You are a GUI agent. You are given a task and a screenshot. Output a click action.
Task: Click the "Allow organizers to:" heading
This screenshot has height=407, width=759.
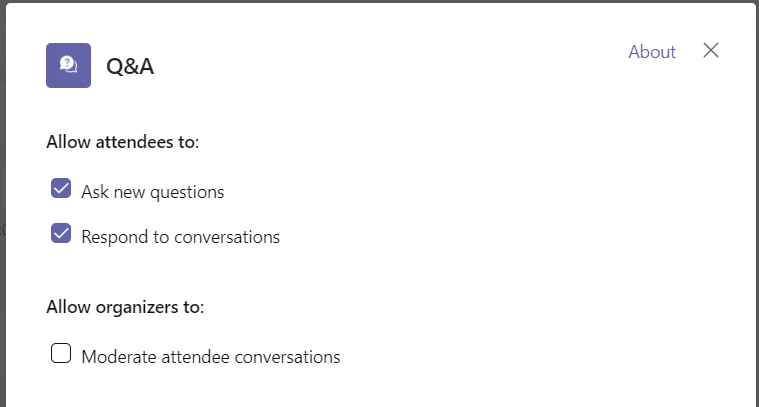[x=125, y=307]
